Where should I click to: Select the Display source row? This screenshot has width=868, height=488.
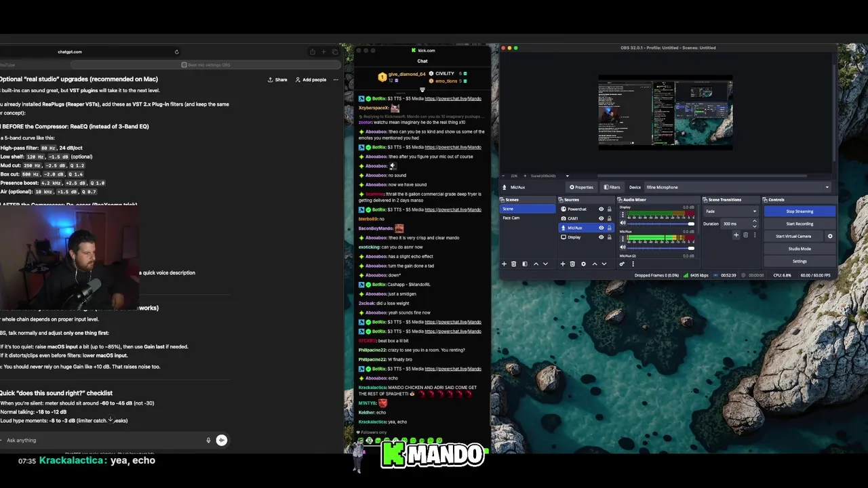pos(588,237)
